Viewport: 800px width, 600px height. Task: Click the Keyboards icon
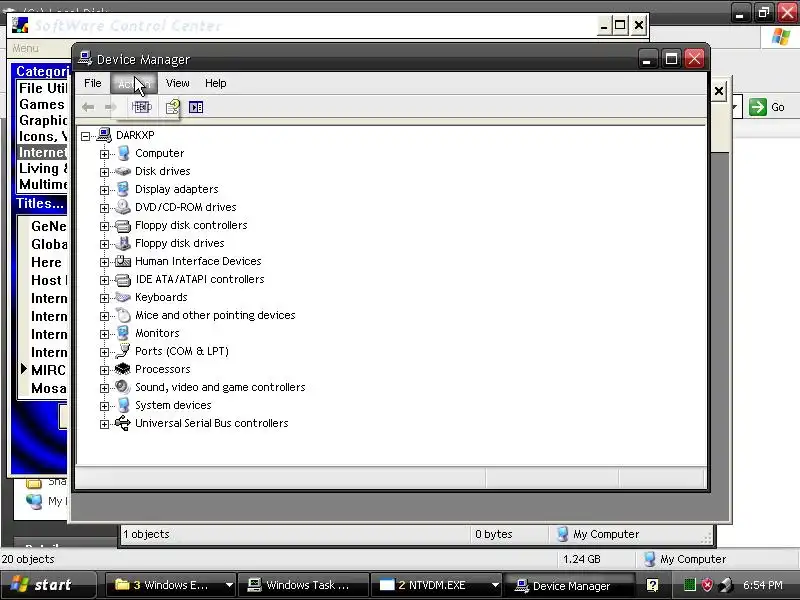pyautogui.click(x=123, y=297)
